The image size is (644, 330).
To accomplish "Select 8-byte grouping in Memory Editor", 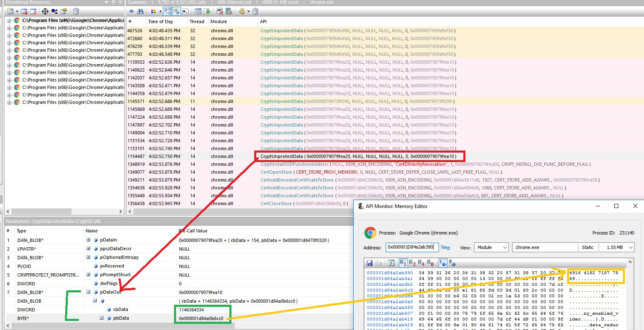I will click(x=430, y=263).
